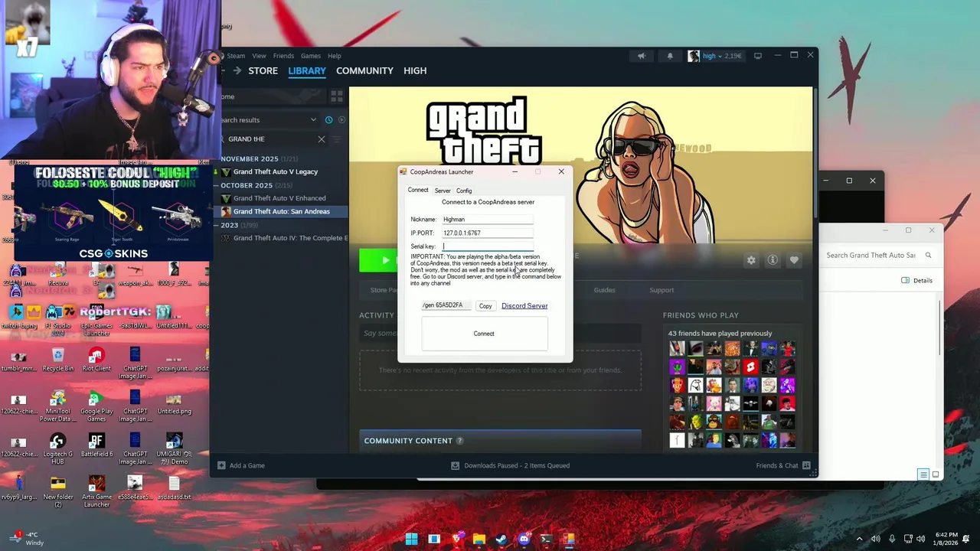Viewport: 980px width, 551px height.
Task: Open MiniTool Power Data desktop icon
Action: tap(58, 406)
